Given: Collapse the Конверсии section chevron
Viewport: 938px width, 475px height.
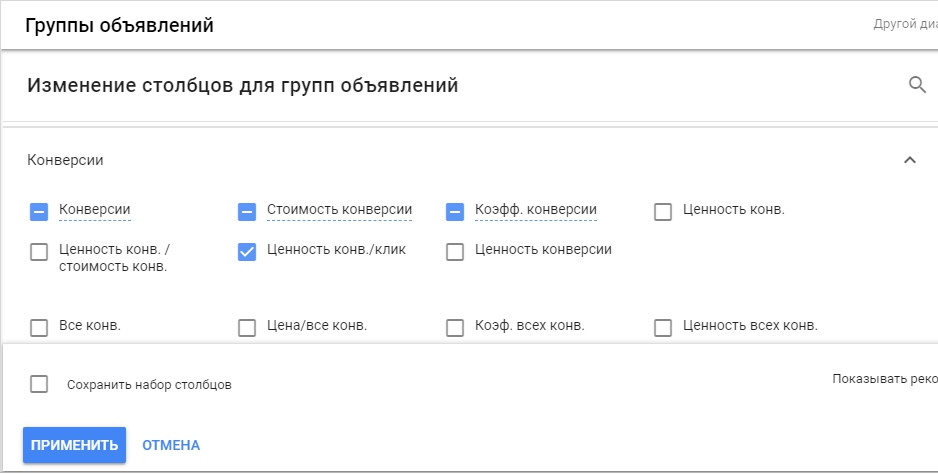Looking at the screenshot, I should pyautogui.click(x=910, y=160).
